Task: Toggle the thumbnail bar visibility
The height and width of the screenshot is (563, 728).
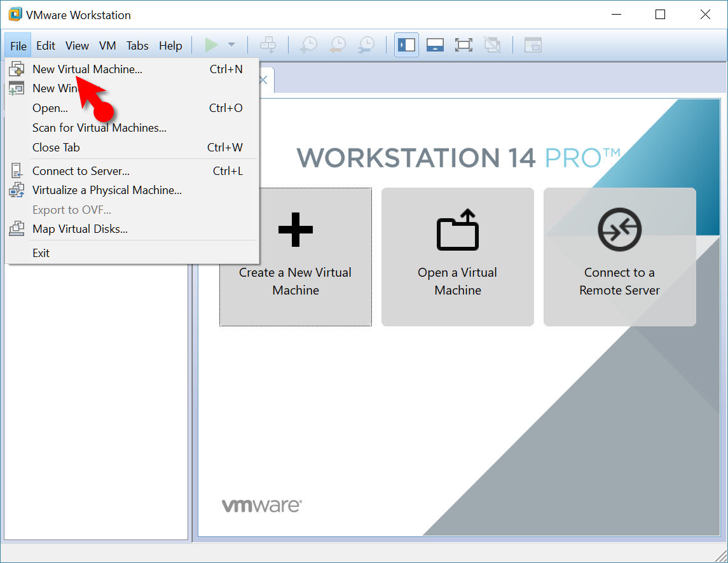Action: pos(435,45)
